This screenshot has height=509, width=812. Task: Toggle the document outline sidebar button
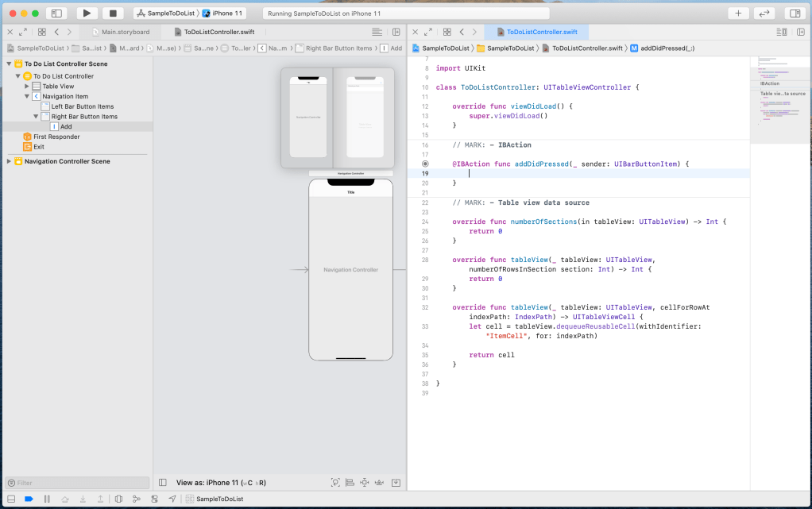162,482
